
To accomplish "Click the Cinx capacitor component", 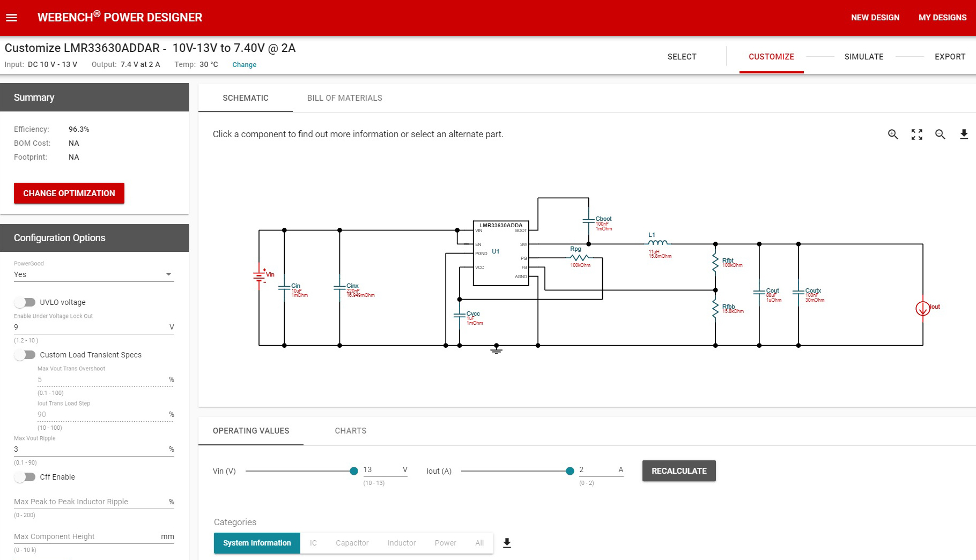I will pyautogui.click(x=340, y=288).
